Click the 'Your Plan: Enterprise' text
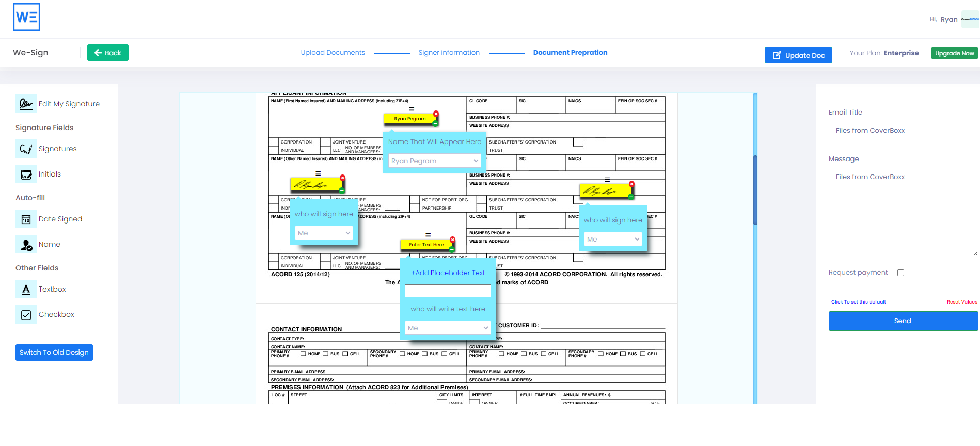The height and width of the screenshot is (446, 980). (884, 53)
